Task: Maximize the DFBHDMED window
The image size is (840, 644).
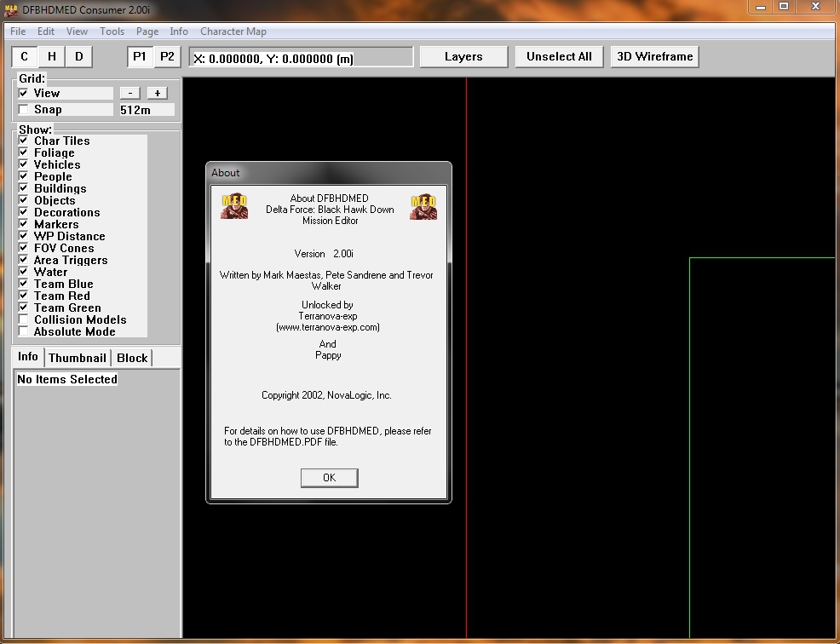Action: click(x=784, y=7)
